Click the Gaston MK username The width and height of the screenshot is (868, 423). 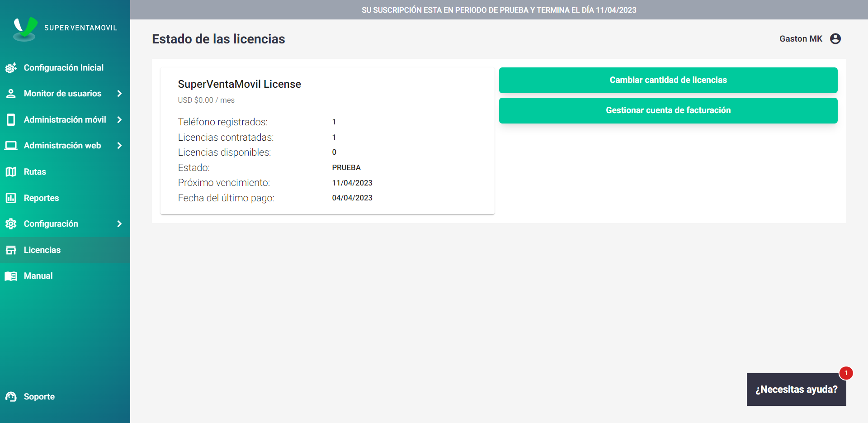801,39
